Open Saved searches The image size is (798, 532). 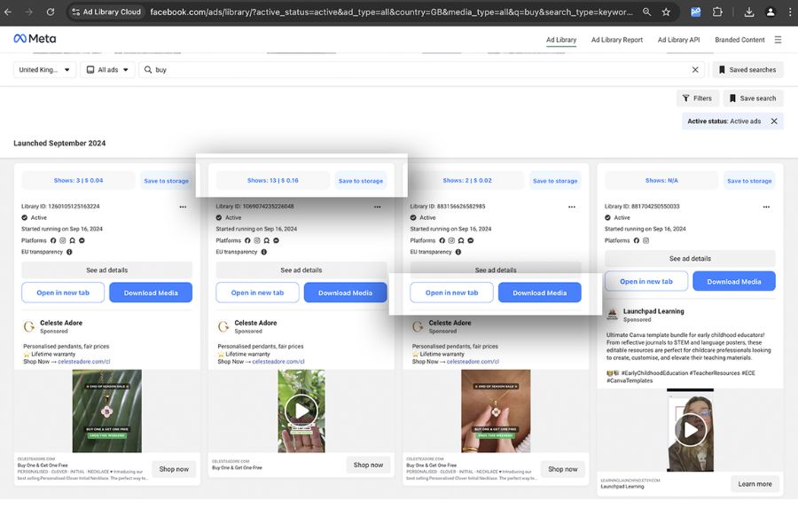coord(747,70)
